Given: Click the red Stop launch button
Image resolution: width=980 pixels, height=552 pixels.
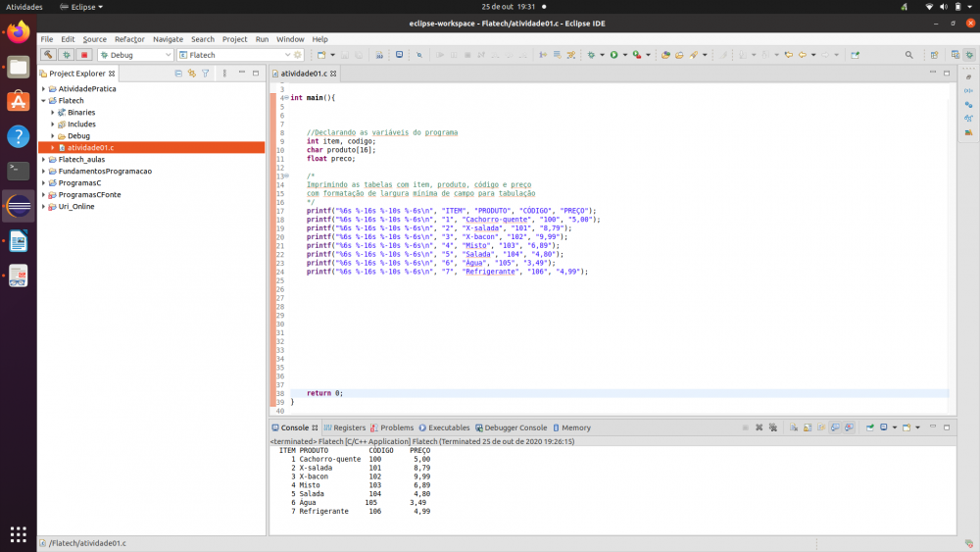Looking at the screenshot, I should (84, 55).
